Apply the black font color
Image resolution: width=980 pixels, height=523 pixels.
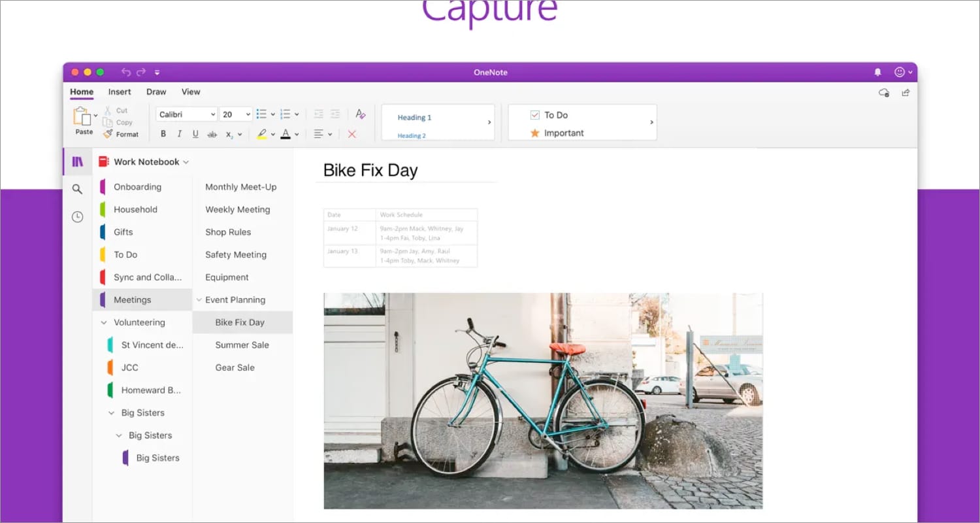[x=286, y=134]
